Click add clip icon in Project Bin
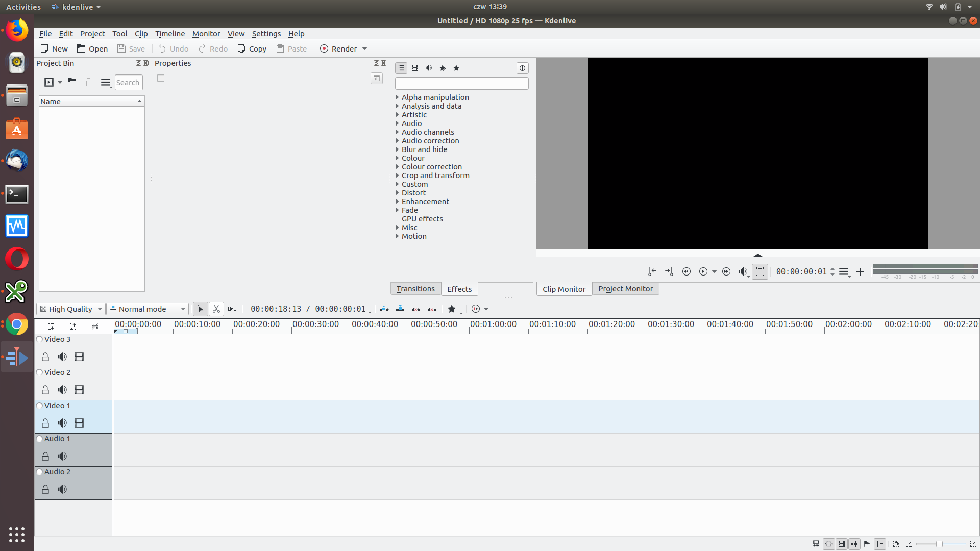 click(x=49, y=82)
